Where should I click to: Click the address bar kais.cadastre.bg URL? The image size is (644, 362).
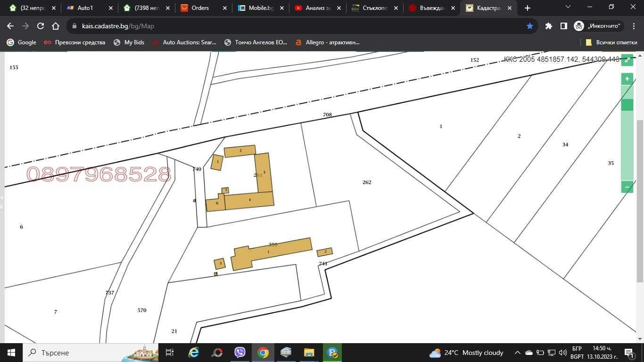[118, 26]
